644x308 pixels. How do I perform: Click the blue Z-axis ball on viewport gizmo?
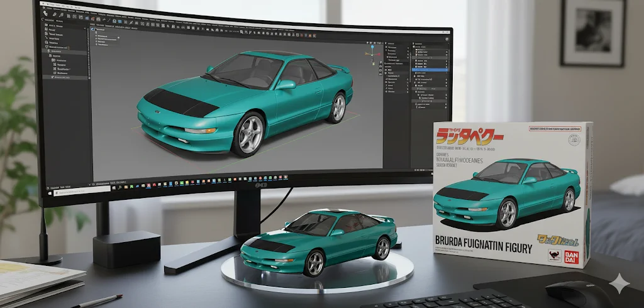point(372,47)
